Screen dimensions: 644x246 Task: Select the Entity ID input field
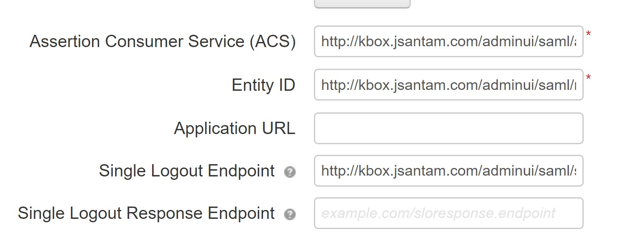point(449,85)
